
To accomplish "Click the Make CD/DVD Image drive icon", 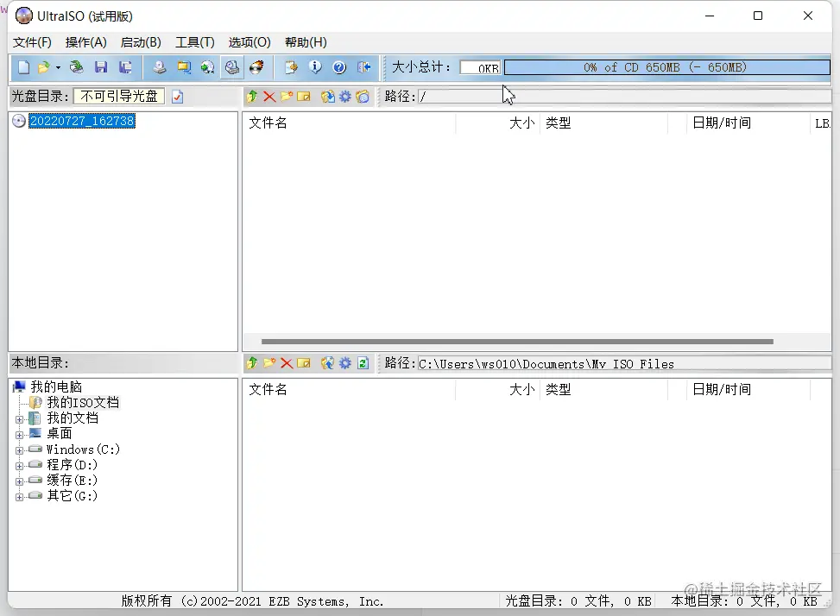I will coord(159,67).
